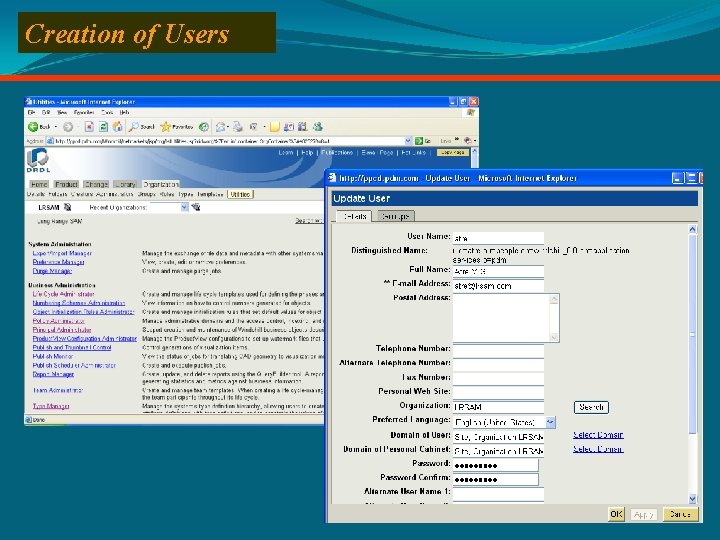This screenshot has height=540, width=720.
Task: Select the Details tab in Update User
Action: pyautogui.click(x=354, y=216)
